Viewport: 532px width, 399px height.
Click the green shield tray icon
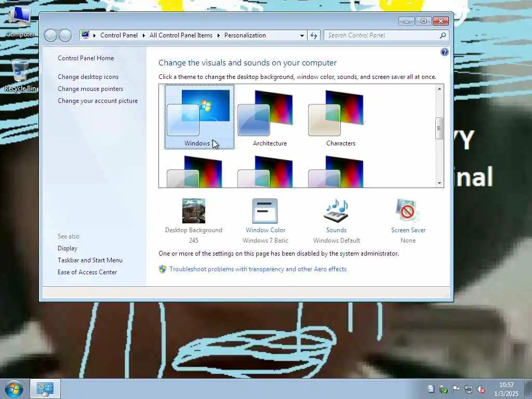pyautogui.click(x=444, y=389)
